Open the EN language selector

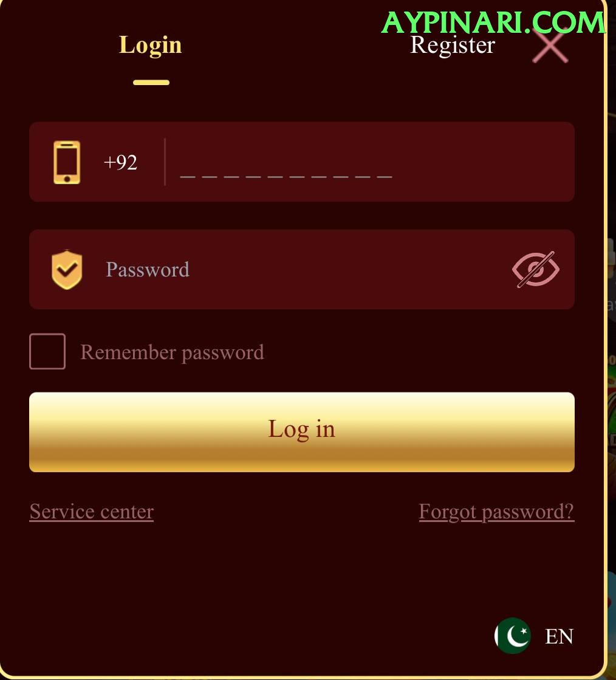click(560, 636)
